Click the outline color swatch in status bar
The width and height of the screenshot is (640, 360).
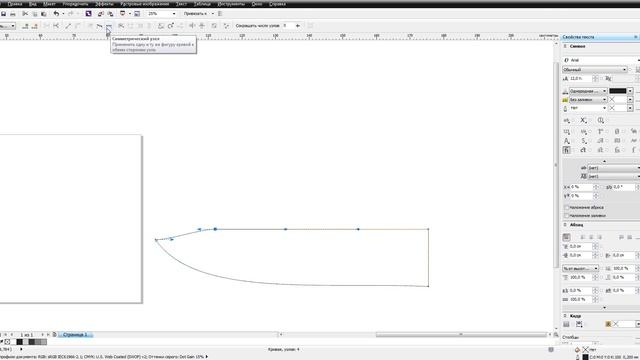click(586, 357)
